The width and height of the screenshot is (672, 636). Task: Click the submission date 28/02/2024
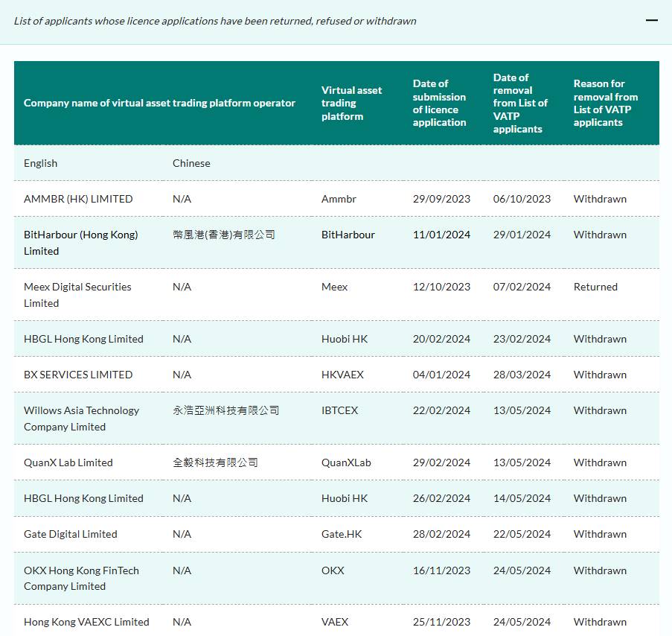click(441, 535)
